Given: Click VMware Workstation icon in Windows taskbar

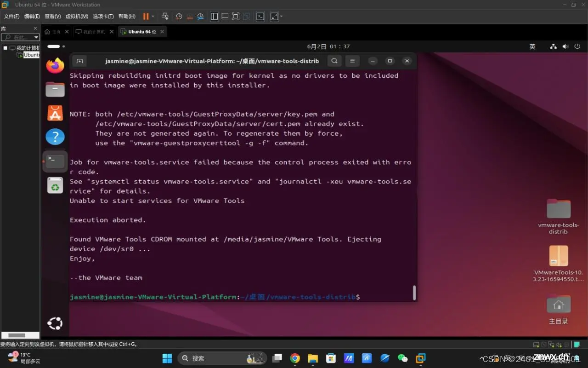Looking at the screenshot, I should click(x=421, y=358).
